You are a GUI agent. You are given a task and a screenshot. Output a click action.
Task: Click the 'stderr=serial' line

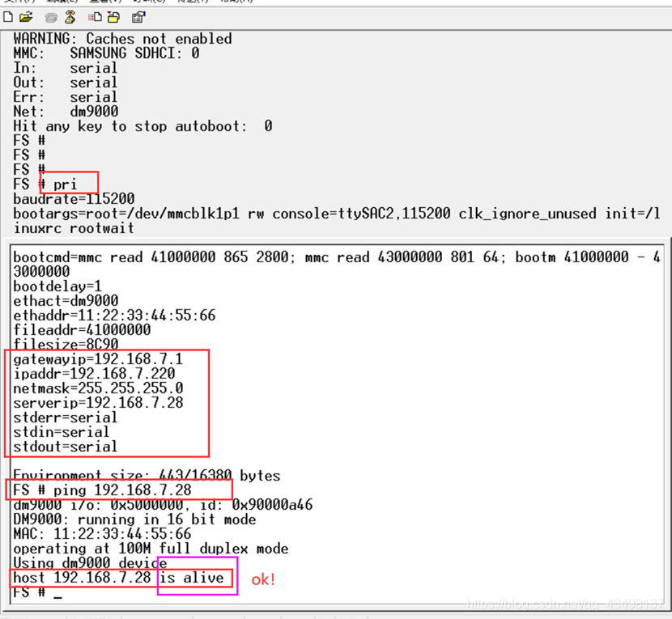pyautogui.click(x=65, y=418)
